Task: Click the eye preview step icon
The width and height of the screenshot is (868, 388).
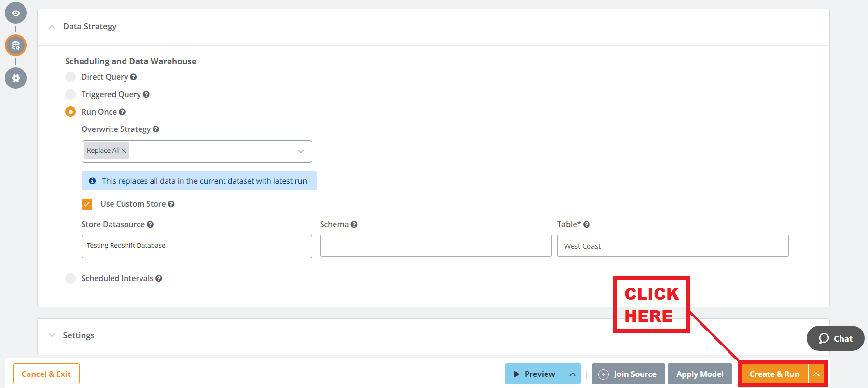Action: 16,13
